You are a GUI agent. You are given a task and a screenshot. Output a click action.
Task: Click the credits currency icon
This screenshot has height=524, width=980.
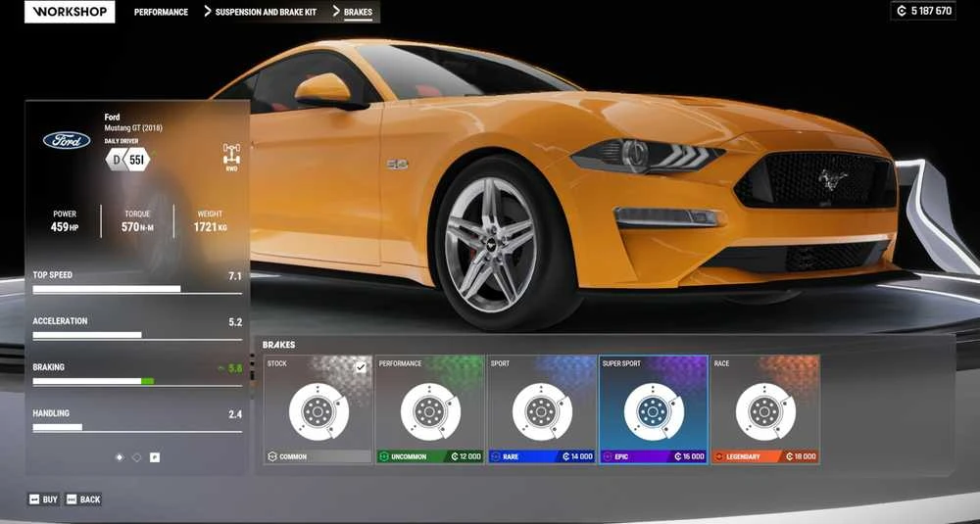[902, 11]
